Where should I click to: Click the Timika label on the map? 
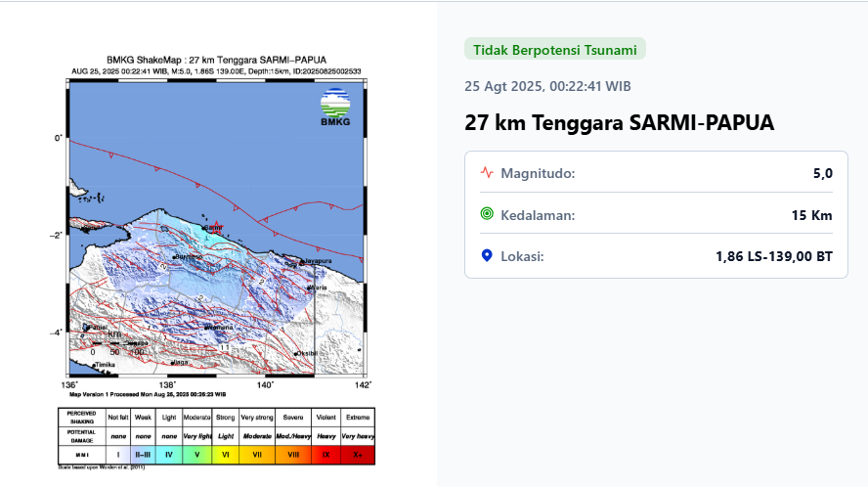tap(106, 365)
